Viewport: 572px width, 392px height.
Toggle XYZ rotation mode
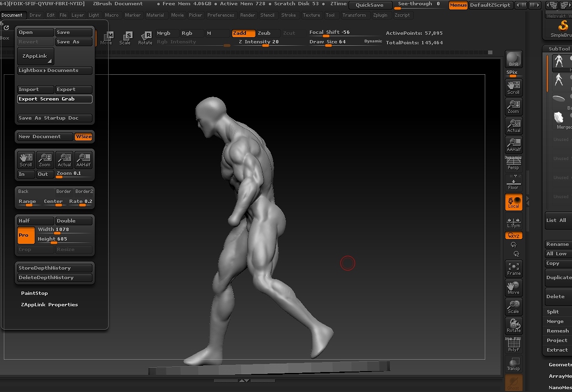tap(513, 236)
